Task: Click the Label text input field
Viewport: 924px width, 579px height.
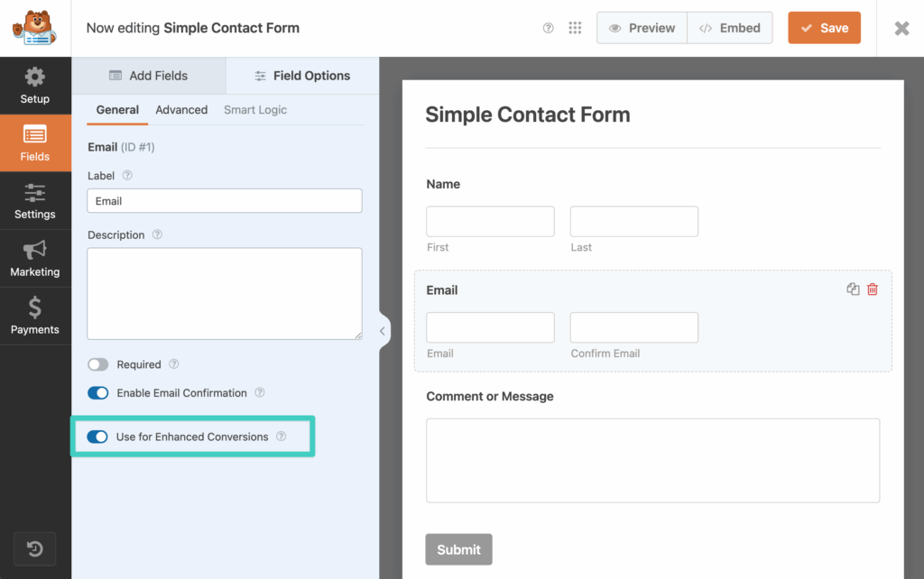Action: point(225,201)
